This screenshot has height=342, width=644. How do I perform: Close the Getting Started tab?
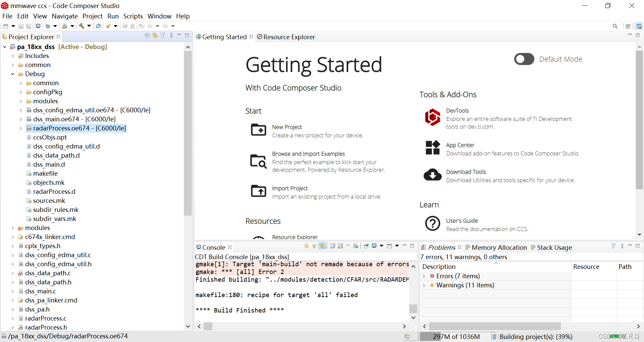(251, 37)
